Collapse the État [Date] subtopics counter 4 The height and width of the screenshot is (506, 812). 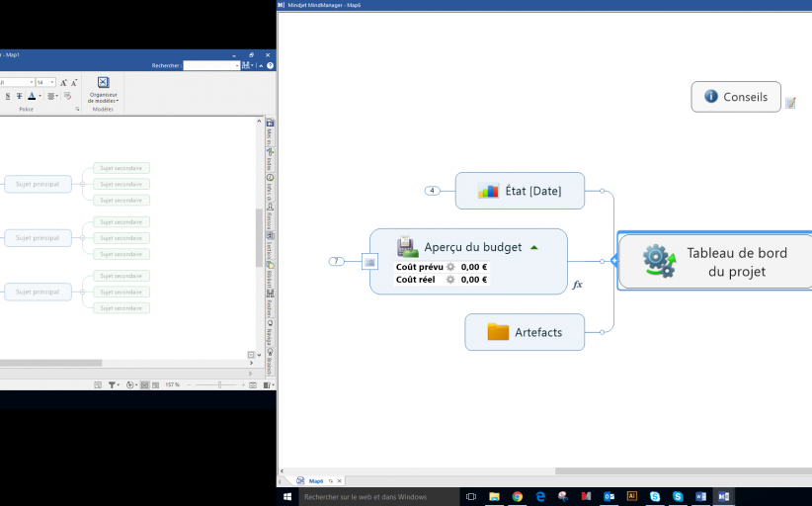(432, 191)
